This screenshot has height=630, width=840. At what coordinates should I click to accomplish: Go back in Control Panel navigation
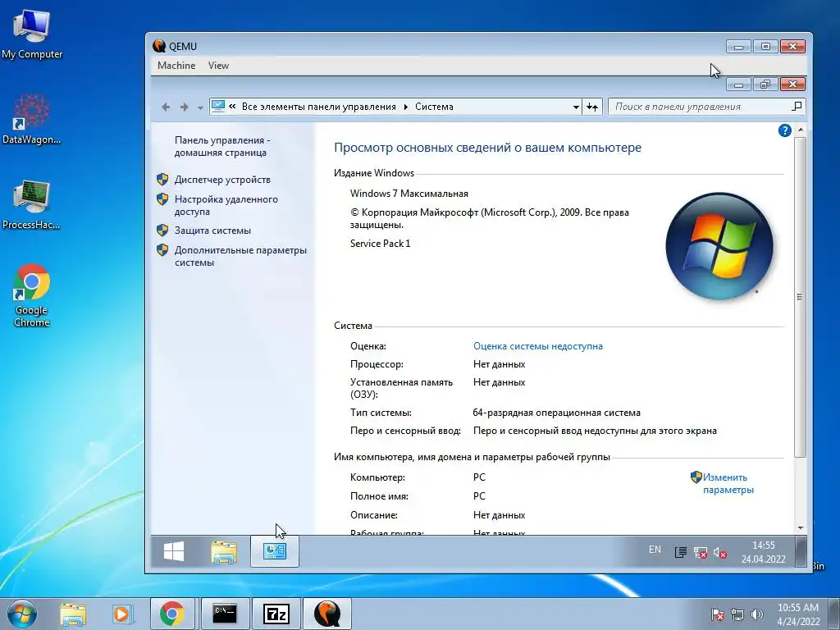pyautogui.click(x=166, y=107)
